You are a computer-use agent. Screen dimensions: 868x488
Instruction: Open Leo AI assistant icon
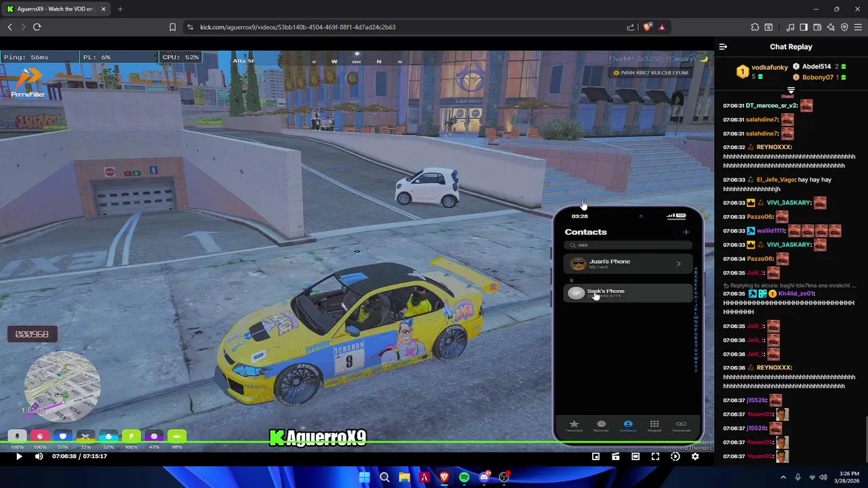tap(831, 27)
